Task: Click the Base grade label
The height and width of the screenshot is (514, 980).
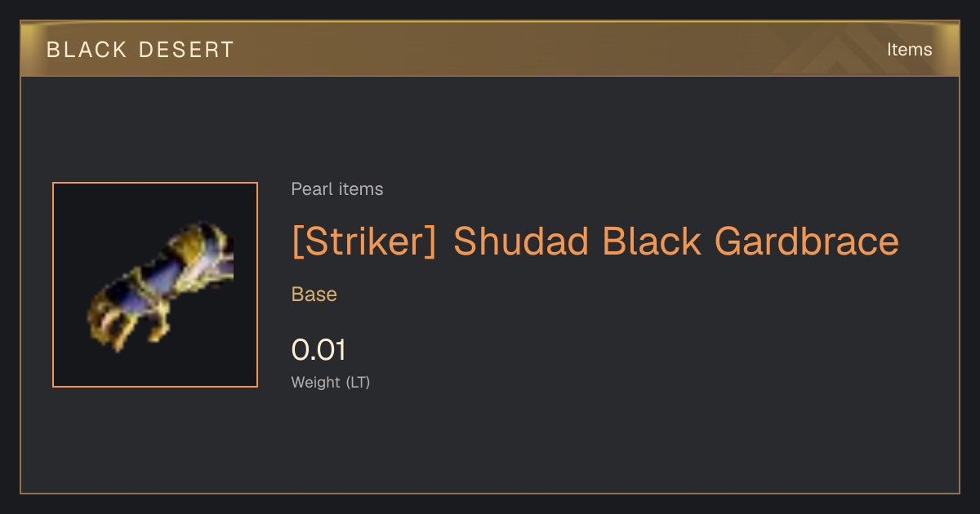Action: pyautogui.click(x=314, y=295)
